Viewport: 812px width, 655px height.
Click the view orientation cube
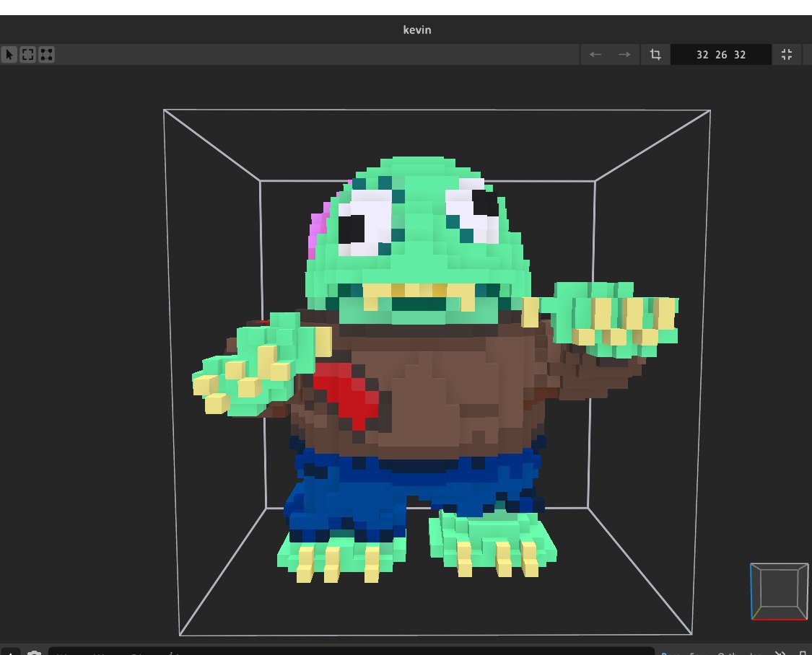pyautogui.click(x=779, y=592)
